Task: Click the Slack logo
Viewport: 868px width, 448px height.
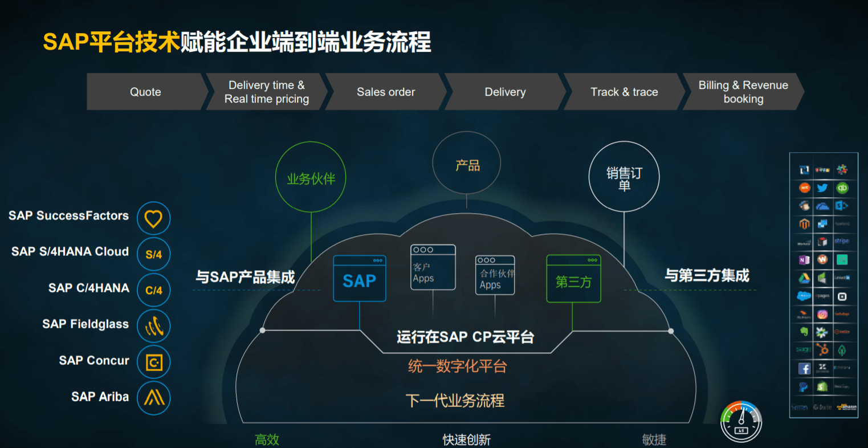Action: click(x=842, y=169)
